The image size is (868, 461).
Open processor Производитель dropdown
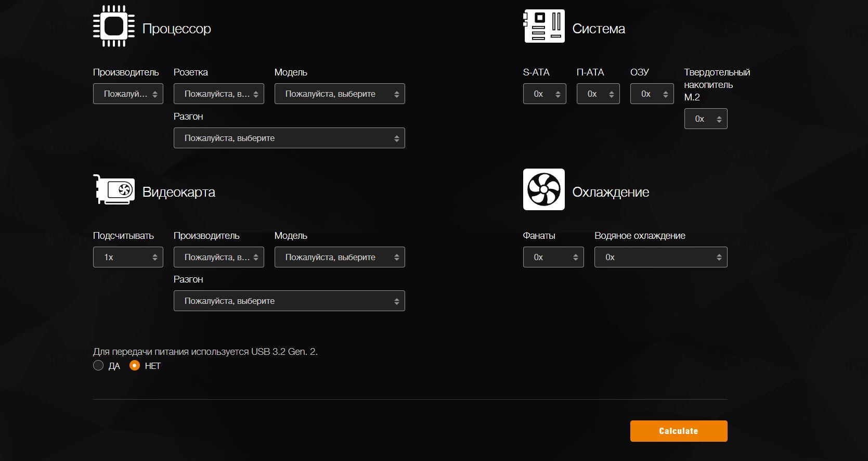[x=128, y=94]
